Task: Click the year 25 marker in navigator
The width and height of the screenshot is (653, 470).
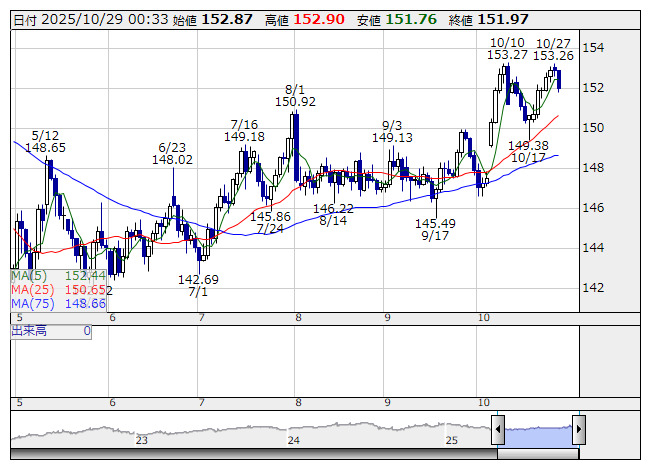Action: point(451,440)
